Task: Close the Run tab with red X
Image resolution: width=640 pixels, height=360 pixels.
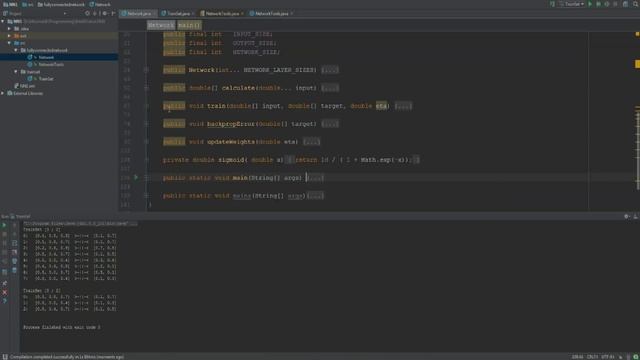Action: pyautogui.click(x=4, y=292)
